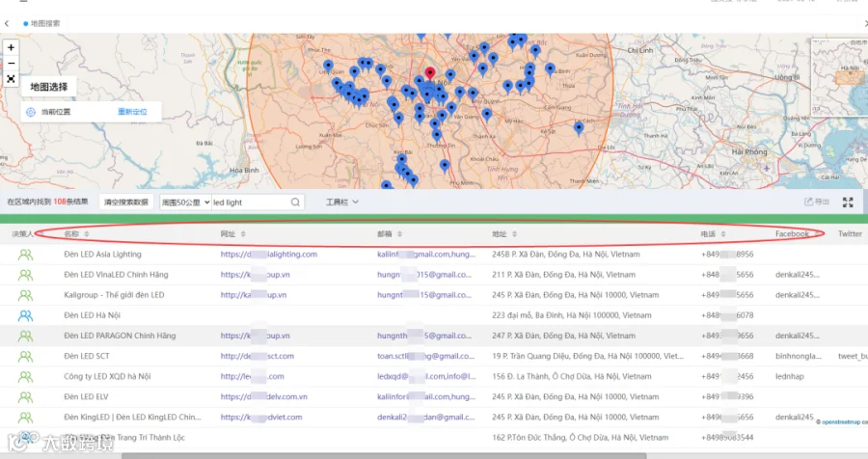This screenshot has width=868, height=459.
Task: Click the back arrow left of tab bar
Action: (x=7, y=23)
